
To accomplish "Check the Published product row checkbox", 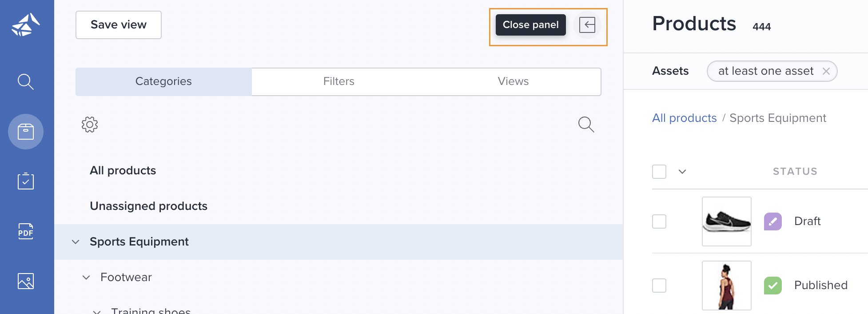I will coord(659,286).
